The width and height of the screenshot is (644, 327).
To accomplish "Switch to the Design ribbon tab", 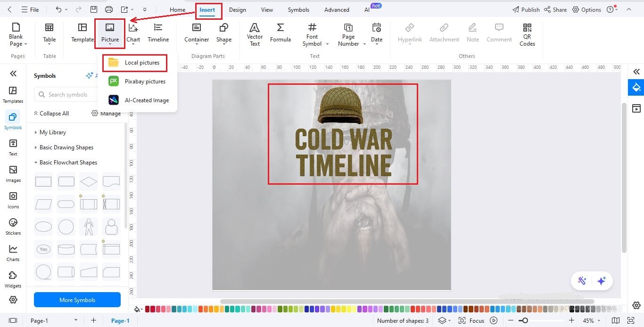I will pyautogui.click(x=237, y=9).
